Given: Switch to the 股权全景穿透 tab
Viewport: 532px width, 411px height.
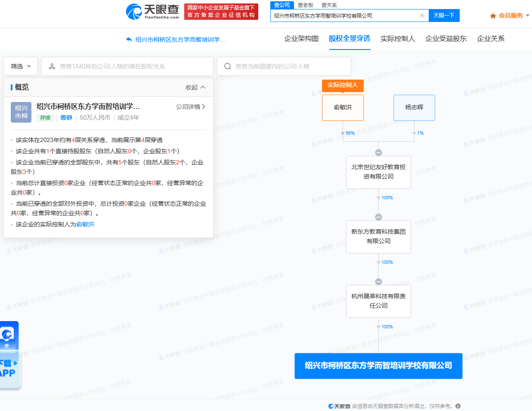Looking at the screenshot, I should pyautogui.click(x=350, y=39).
